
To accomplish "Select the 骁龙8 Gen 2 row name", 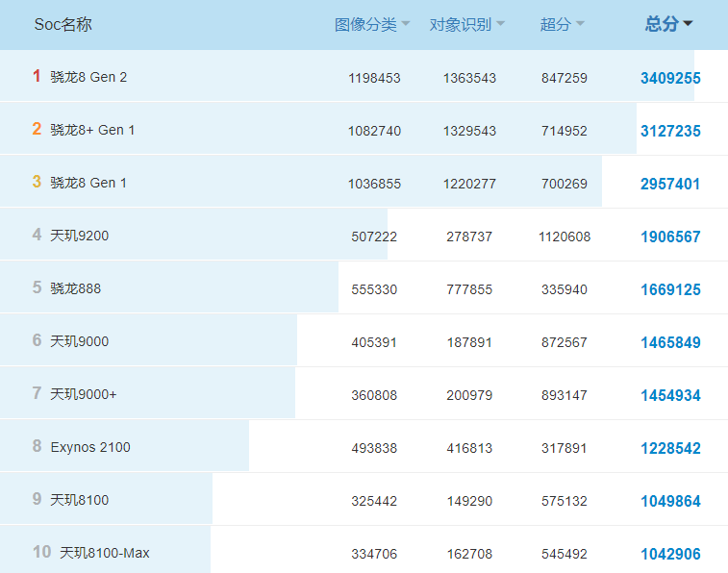I will (x=88, y=77).
